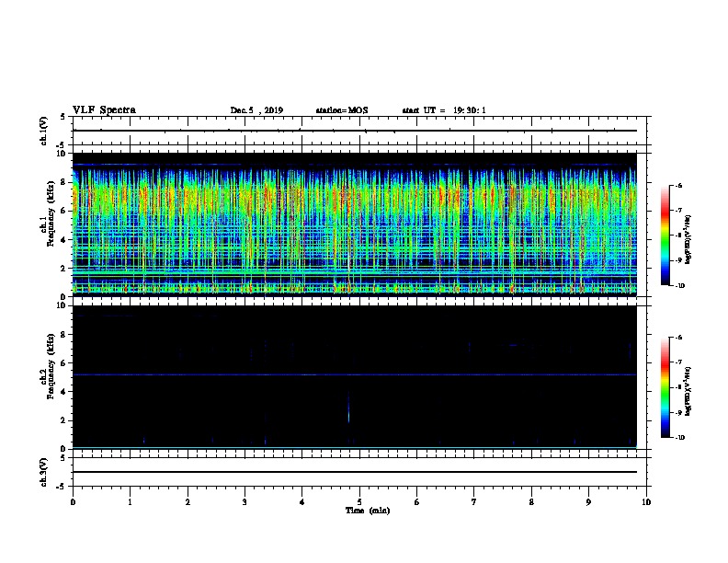Click the ch.1 voltage waveform trace

click(354, 131)
